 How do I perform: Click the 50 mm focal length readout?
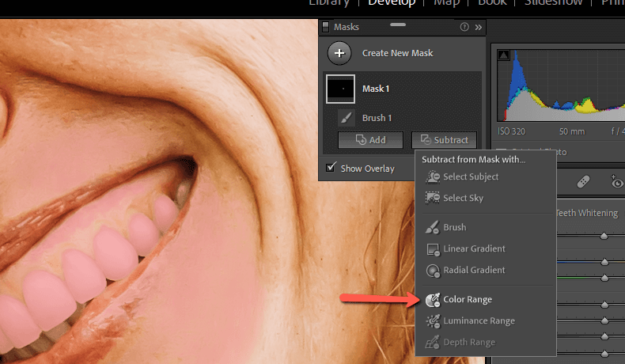(572, 131)
